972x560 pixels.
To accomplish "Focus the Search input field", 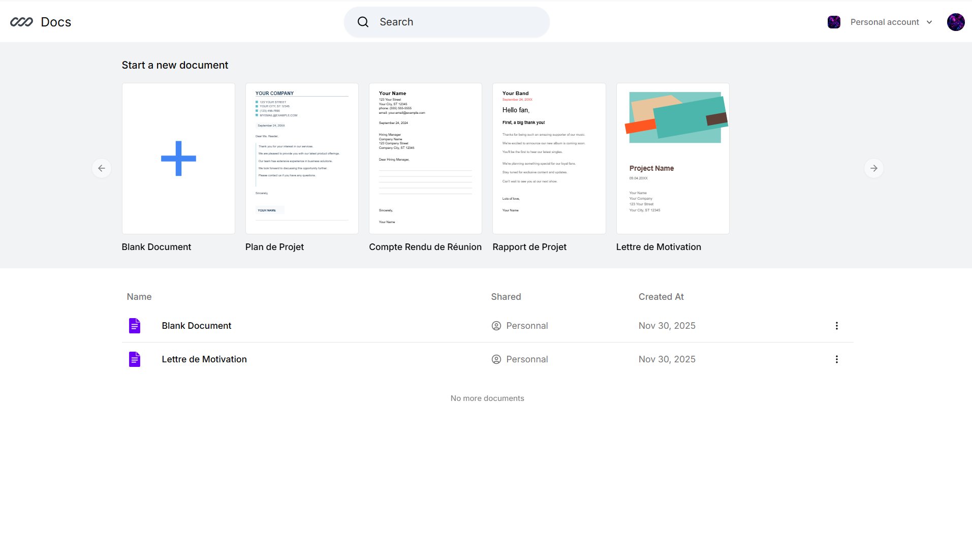I will point(457,22).
